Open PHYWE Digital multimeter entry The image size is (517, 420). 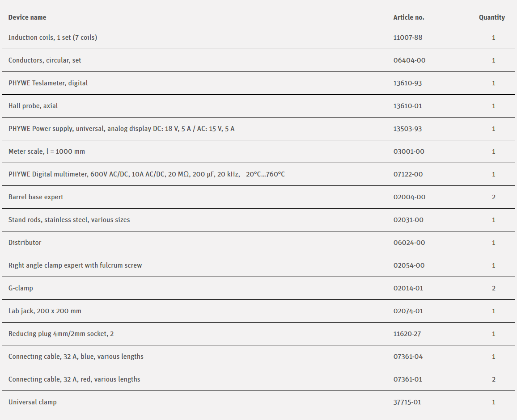click(x=146, y=174)
